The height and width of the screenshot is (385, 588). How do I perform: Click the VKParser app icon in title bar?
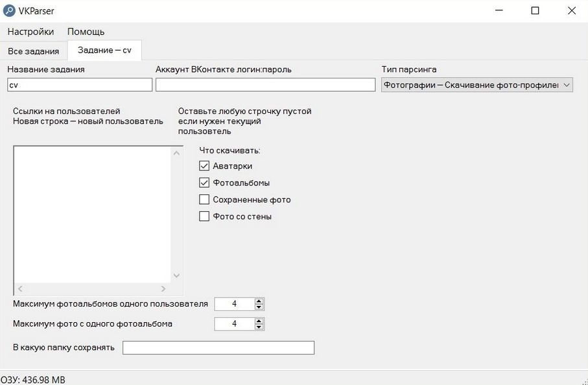pos(10,10)
